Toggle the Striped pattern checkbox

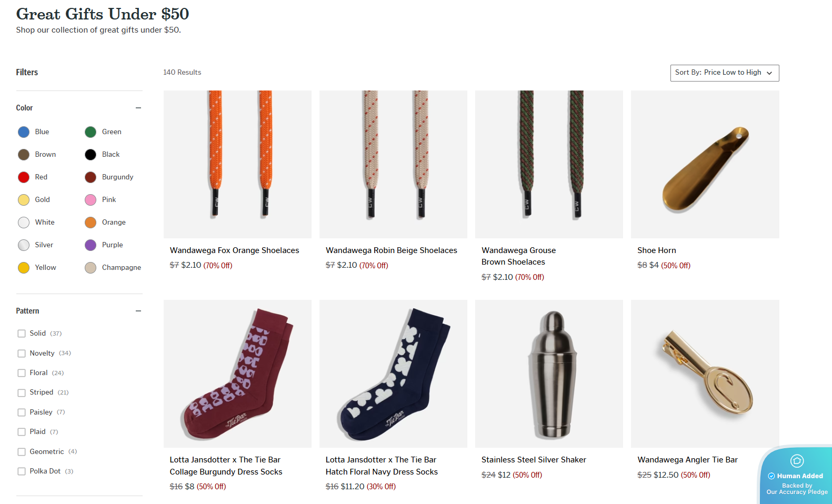tap(22, 392)
